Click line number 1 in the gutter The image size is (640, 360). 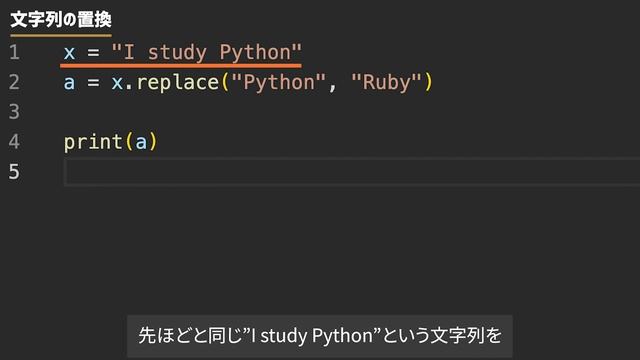pos(14,52)
